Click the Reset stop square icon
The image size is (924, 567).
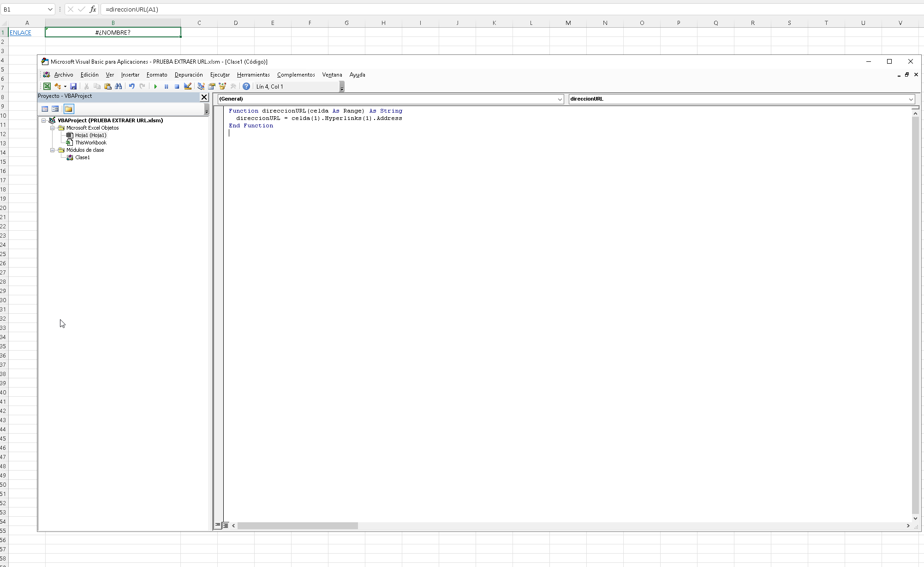pyautogui.click(x=177, y=86)
